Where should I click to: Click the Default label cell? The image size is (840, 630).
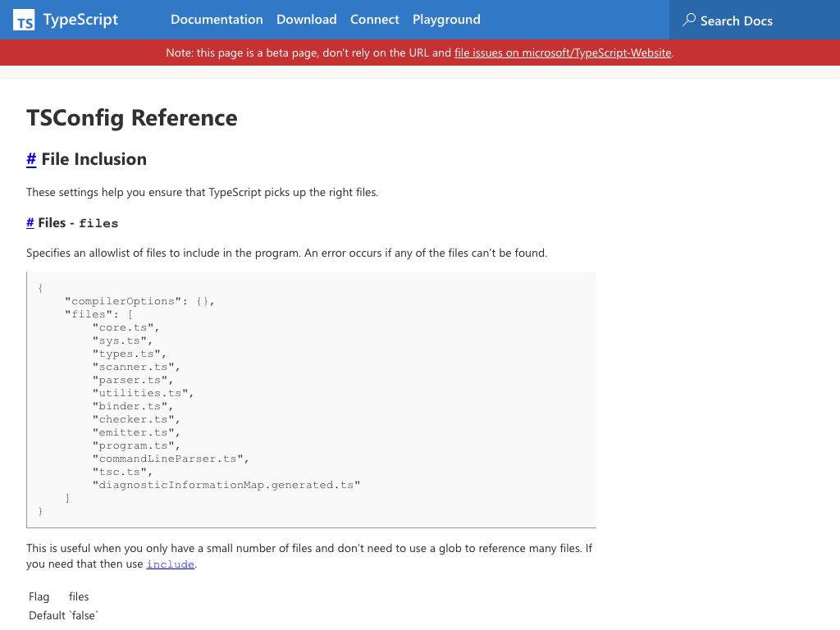click(x=47, y=615)
